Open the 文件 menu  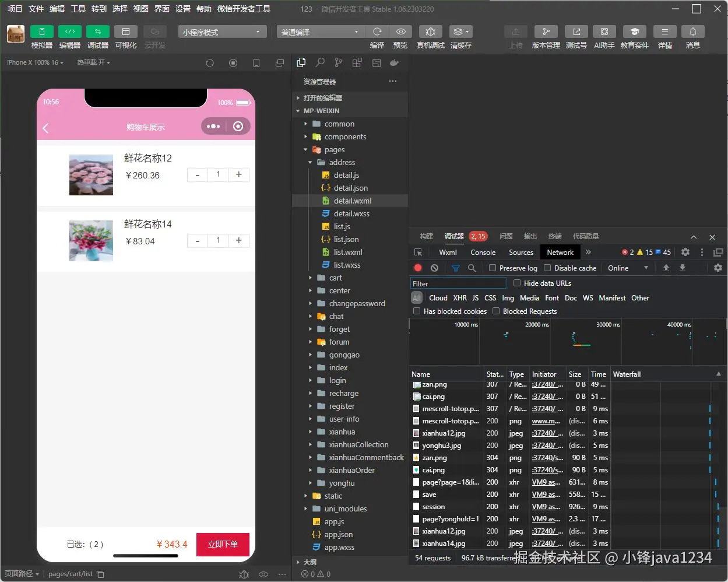[36, 9]
